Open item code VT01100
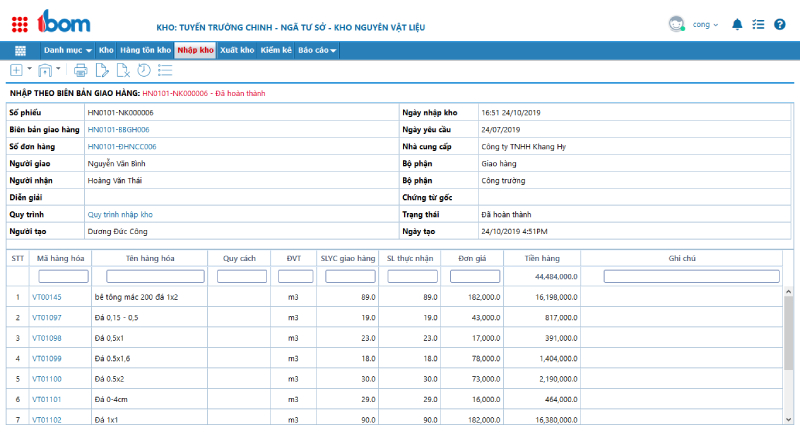Viewport: 800px width, 446px height. tap(46, 379)
